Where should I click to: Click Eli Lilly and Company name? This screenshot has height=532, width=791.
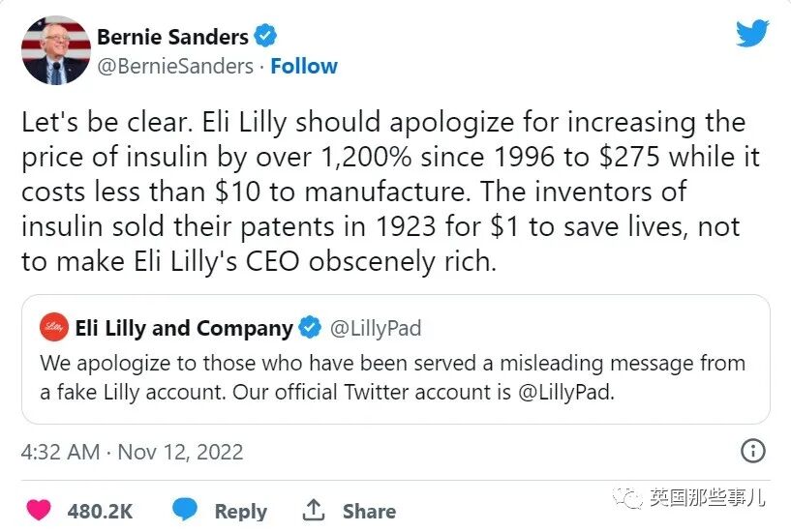click(183, 328)
